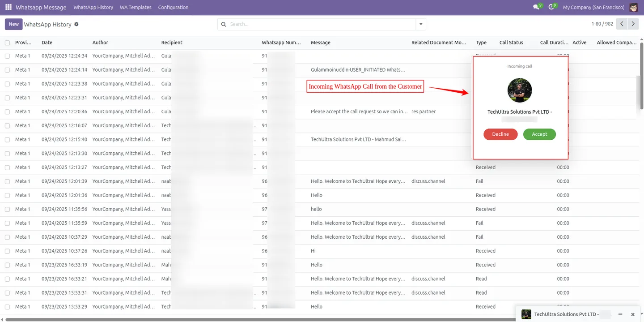Click the 'Hi' message cell
Image resolution: width=644 pixels, height=322 pixels.
point(313,251)
